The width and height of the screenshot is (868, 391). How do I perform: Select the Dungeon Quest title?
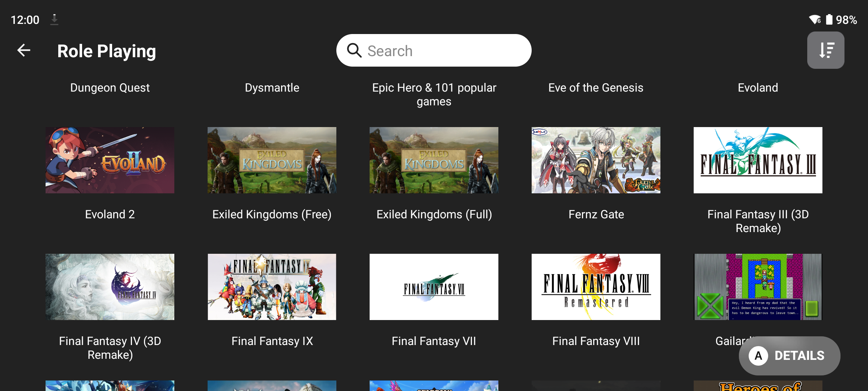[x=110, y=88]
